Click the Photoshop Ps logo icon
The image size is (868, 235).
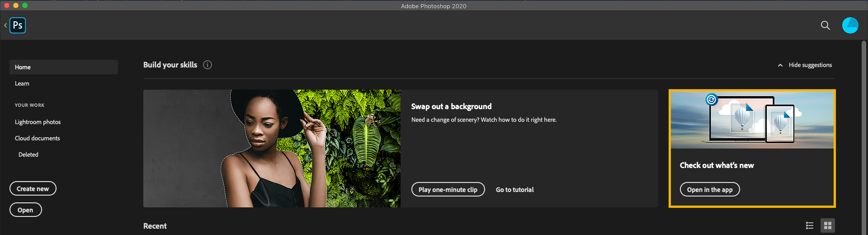pyautogui.click(x=18, y=25)
